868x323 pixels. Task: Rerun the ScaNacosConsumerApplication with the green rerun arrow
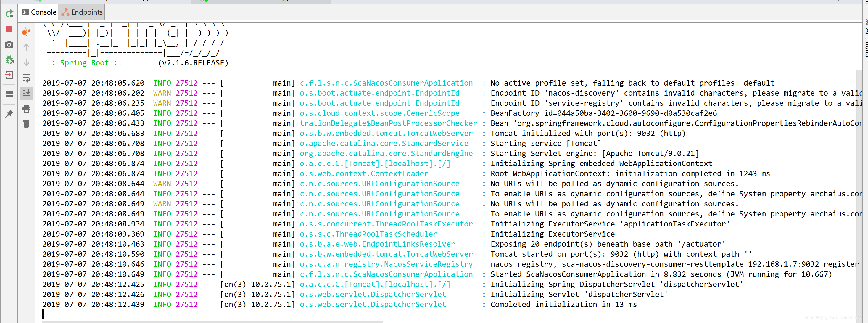9,14
